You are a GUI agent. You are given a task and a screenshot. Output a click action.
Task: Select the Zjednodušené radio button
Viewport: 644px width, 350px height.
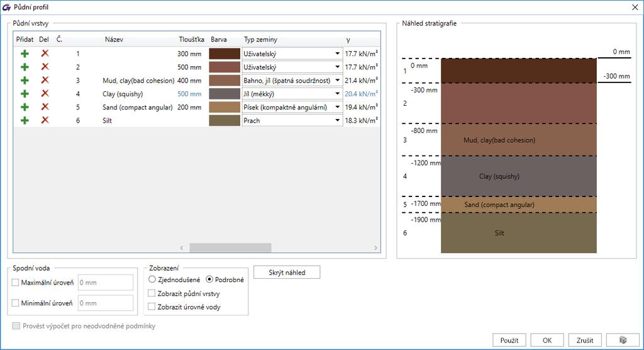(152, 279)
